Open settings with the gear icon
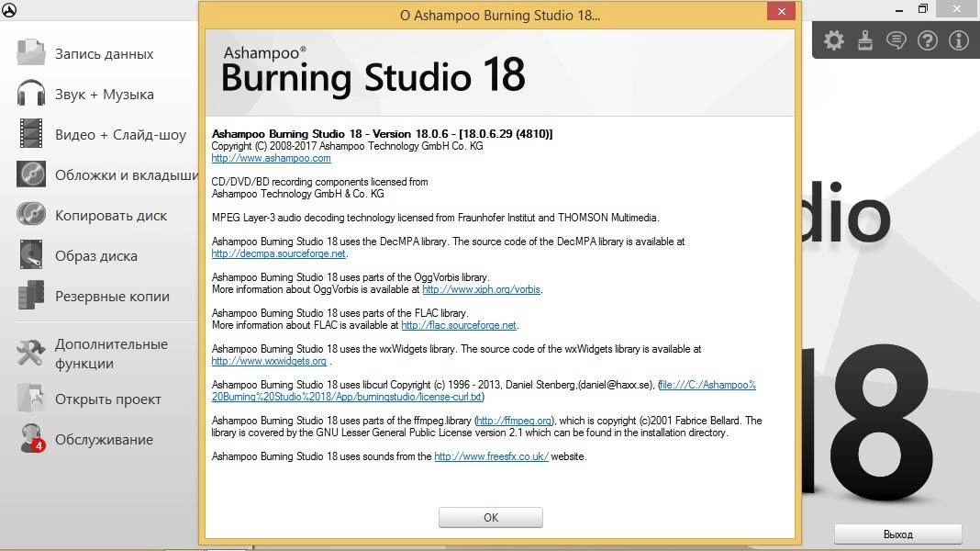This screenshot has height=551, width=980. pyautogui.click(x=834, y=40)
